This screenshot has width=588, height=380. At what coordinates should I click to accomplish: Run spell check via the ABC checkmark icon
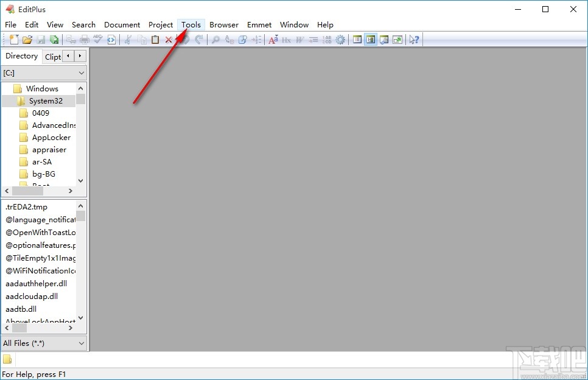click(x=98, y=39)
